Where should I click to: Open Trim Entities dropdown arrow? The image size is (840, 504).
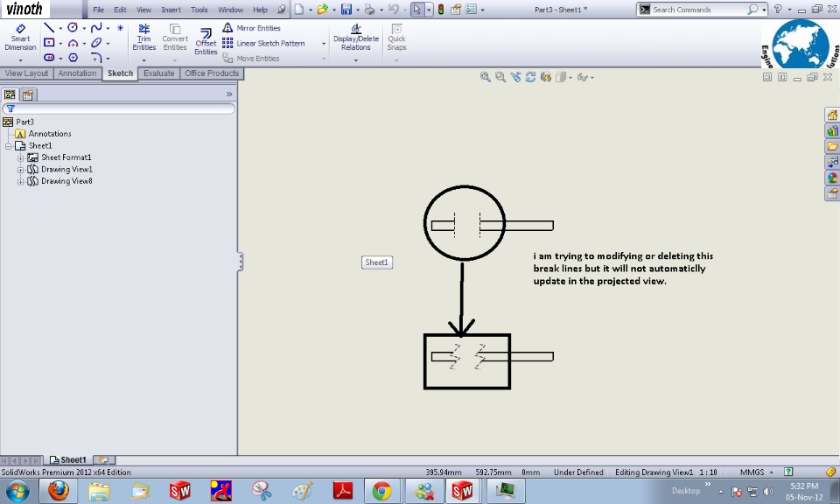point(143,60)
